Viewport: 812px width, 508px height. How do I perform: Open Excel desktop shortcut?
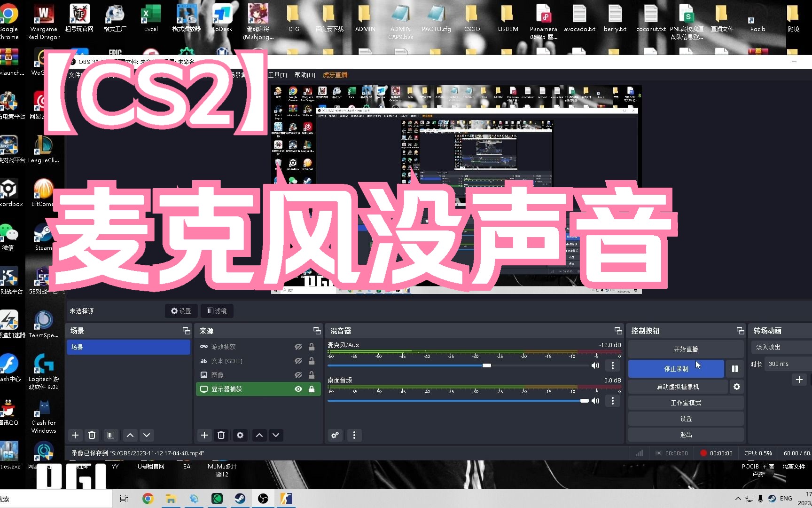point(151,18)
